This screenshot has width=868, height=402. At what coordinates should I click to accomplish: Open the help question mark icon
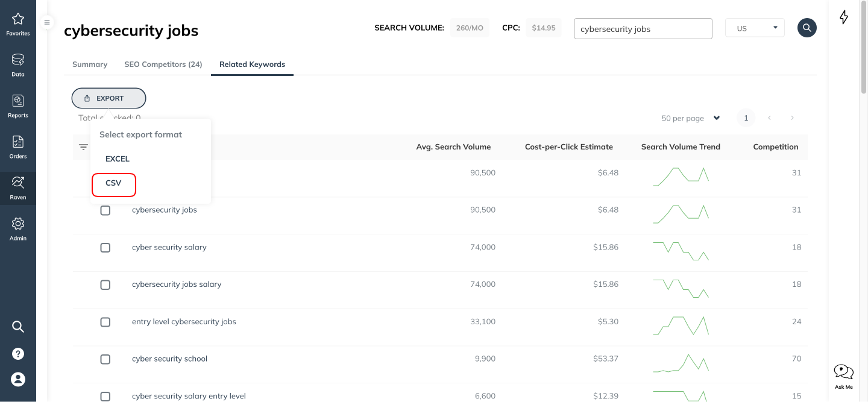click(x=18, y=353)
